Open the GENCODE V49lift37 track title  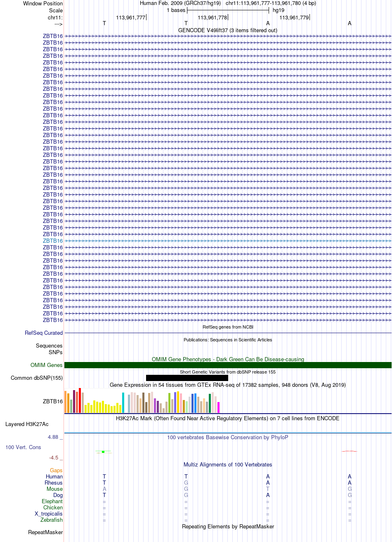228,30
